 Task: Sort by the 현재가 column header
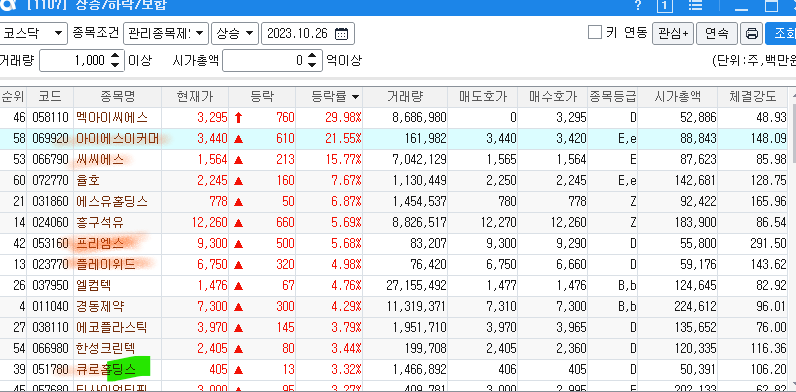point(195,96)
